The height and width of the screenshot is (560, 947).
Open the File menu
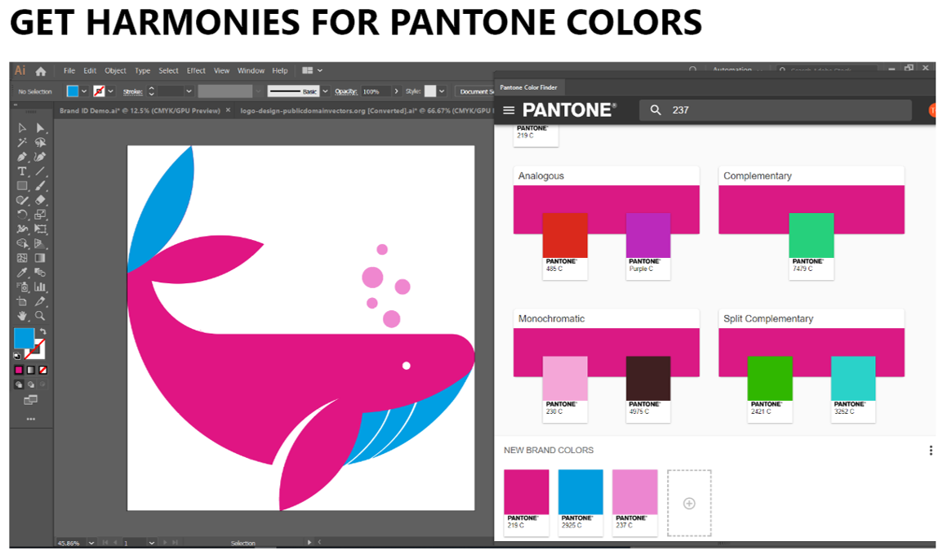69,71
